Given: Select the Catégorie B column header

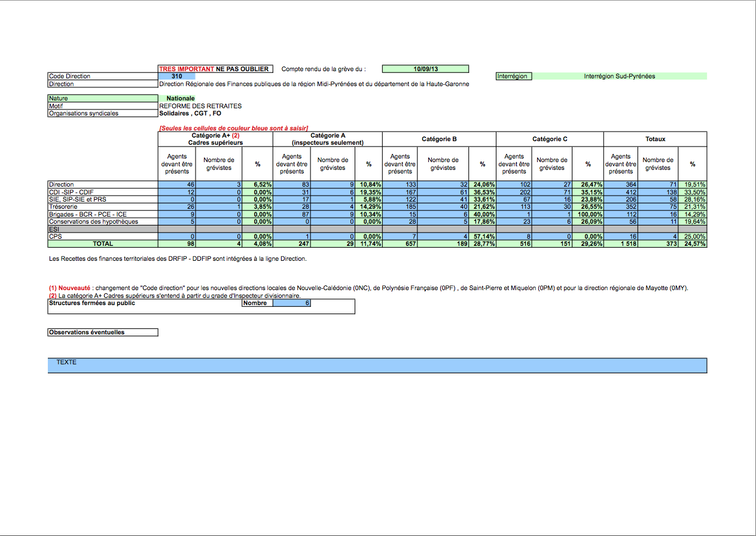Looking at the screenshot, I should [439, 139].
